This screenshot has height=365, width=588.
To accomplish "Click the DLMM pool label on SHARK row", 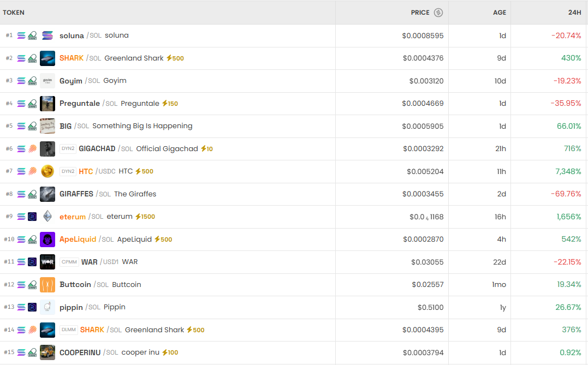I will pyautogui.click(x=69, y=330).
